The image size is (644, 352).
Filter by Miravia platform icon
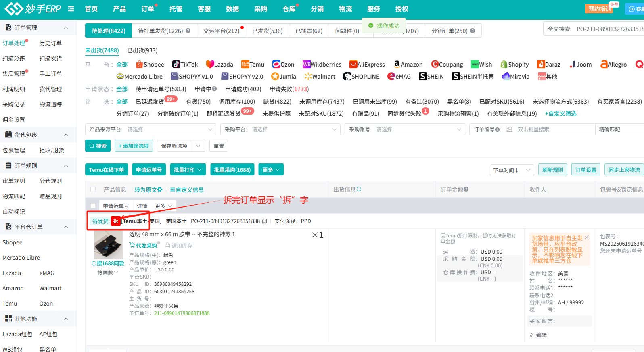(x=506, y=76)
